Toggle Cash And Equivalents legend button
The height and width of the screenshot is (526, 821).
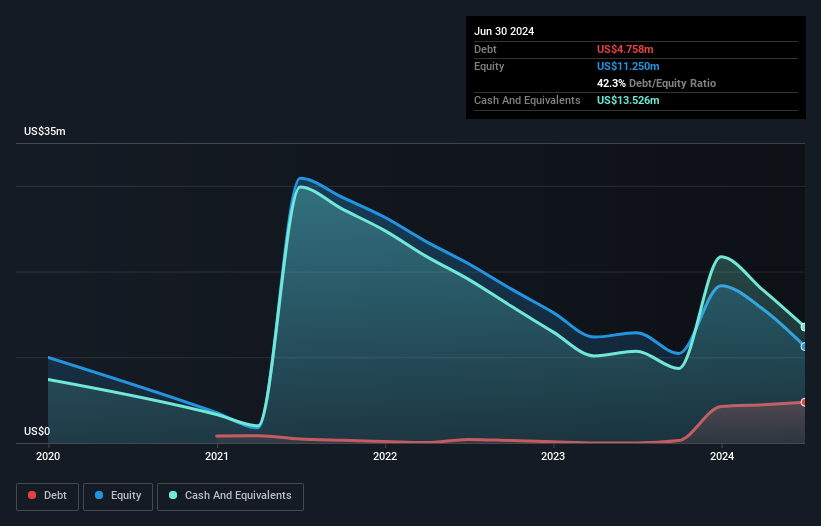(x=230, y=496)
